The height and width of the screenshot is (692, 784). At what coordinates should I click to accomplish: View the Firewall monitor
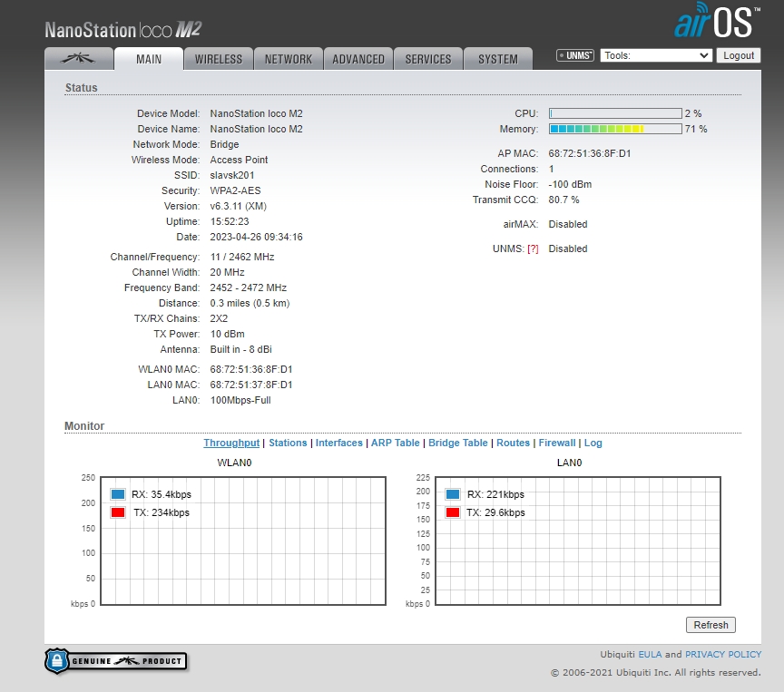(x=557, y=443)
